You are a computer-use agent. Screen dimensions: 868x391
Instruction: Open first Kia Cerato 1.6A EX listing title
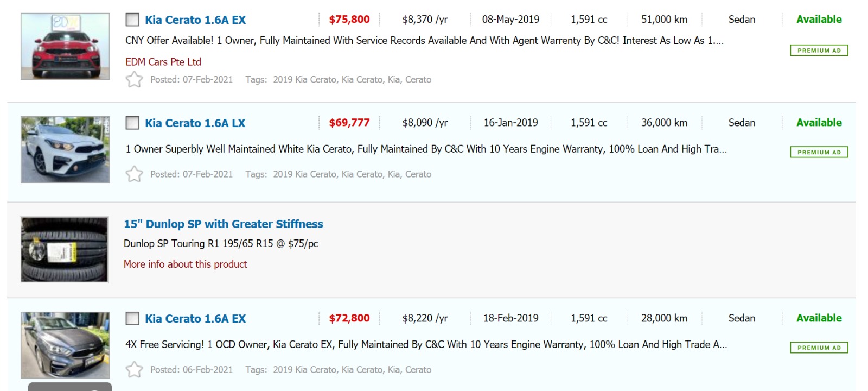click(195, 20)
